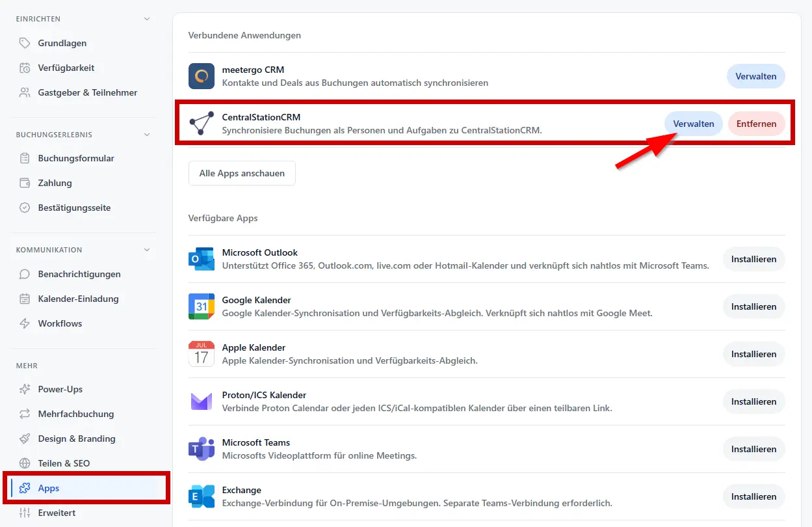Click the 'meetergo CRM' app name
The width and height of the screenshot is (812, 527).
(253, 70)
